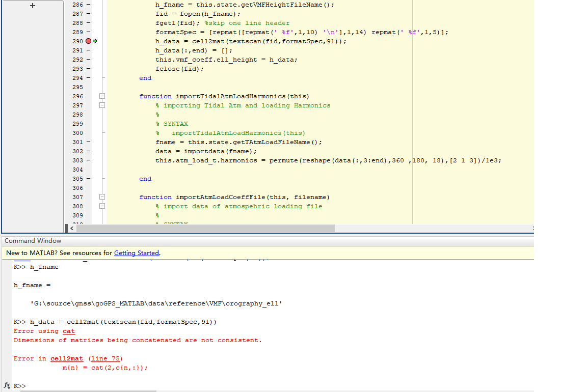Image resolution: width=587 pixels, height=392 pixels.
Task: Click the left arrow on the editor horizontal scrollbar
Action: (x=71, y=228)
